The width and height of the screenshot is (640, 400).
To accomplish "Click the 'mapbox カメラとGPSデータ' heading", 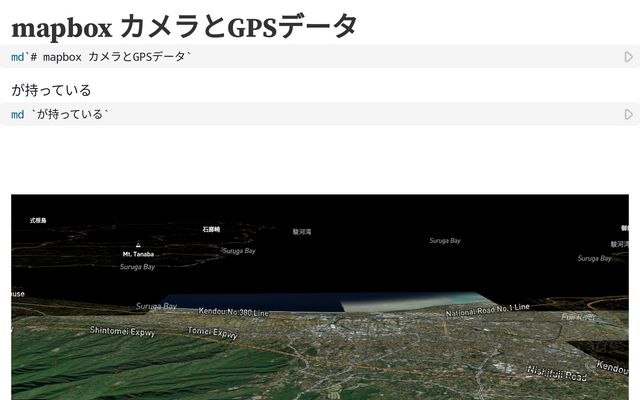I will [184, 26].
